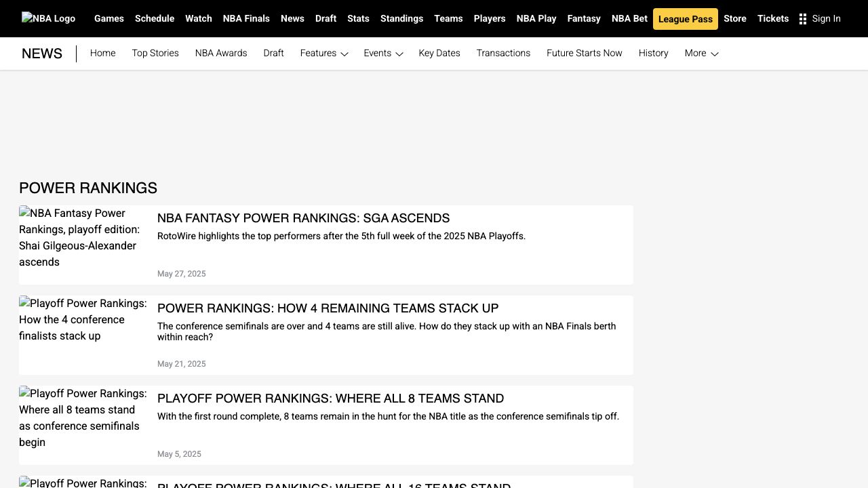Click the conference finalists article thumbnail
868x488 pixels.
pyautogui.click(x=83, y=320)
